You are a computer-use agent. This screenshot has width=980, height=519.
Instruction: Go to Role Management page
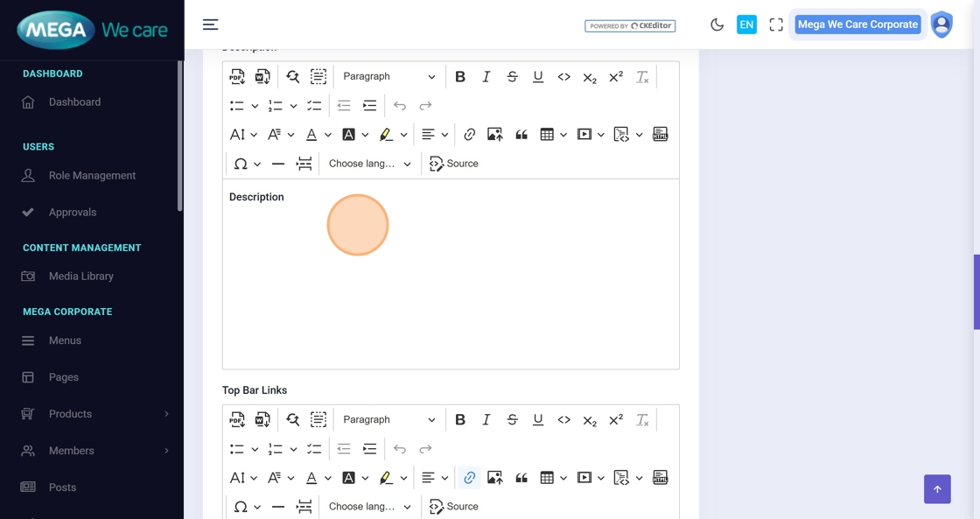(92, 176)
